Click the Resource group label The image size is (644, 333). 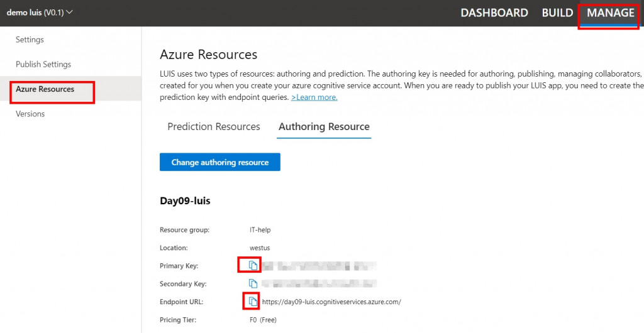[x=184, y=230]
